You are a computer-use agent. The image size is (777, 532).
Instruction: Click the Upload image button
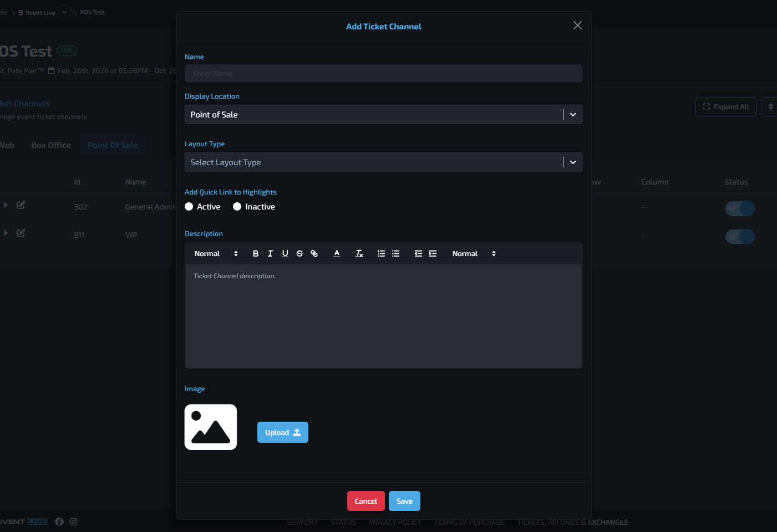point(283,432)
